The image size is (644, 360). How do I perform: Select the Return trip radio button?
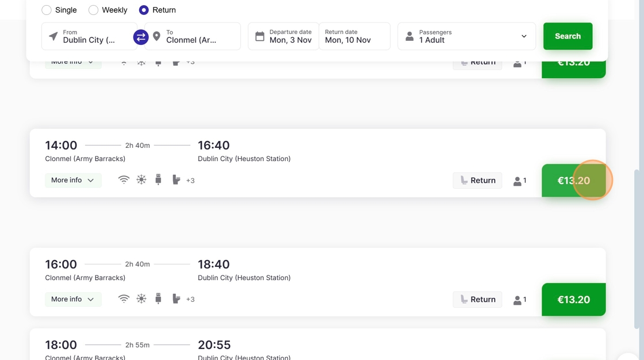144,10
